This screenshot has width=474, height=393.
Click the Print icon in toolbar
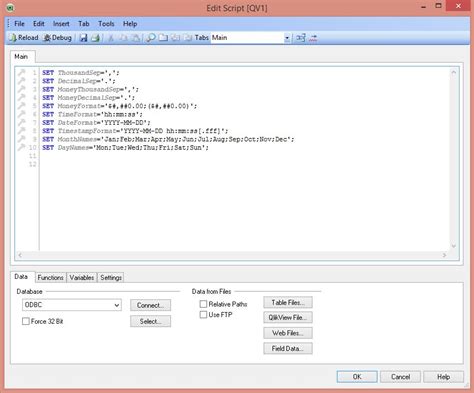(96, 38)
